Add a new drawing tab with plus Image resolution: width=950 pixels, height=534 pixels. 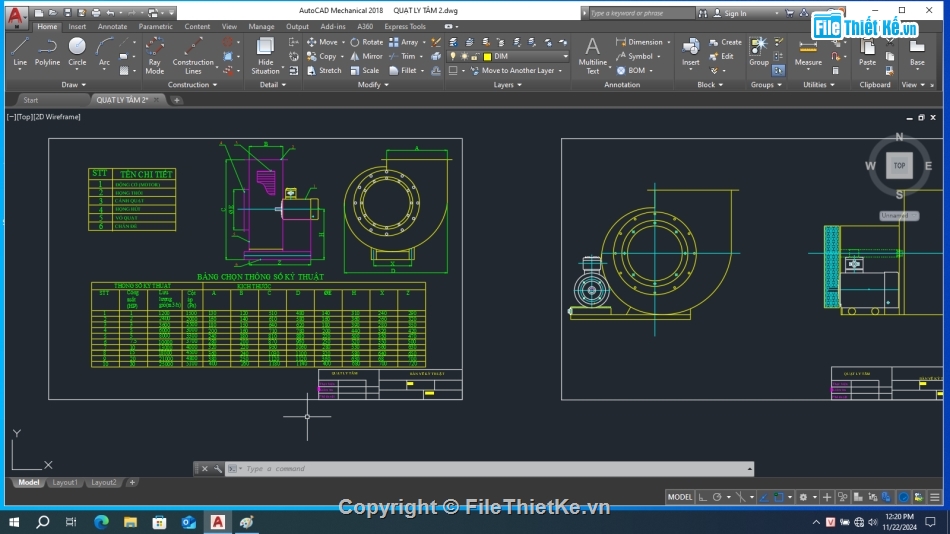coord(177,100)
